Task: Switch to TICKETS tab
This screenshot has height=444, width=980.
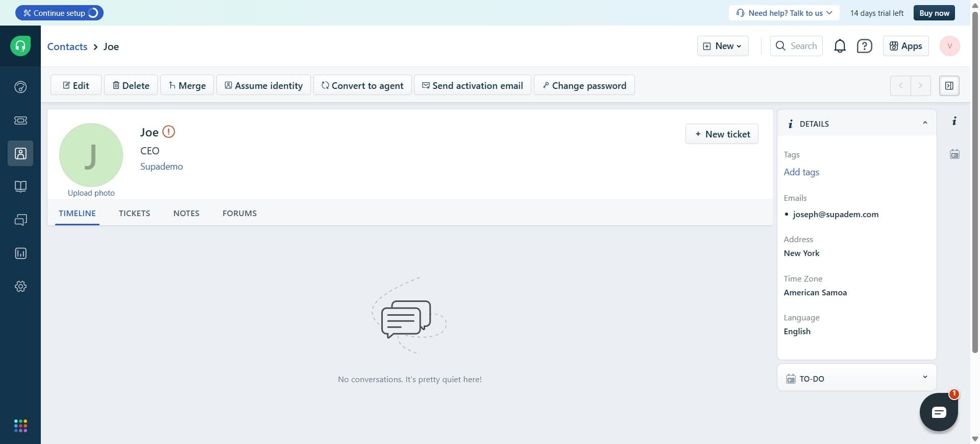Action: 134,213
